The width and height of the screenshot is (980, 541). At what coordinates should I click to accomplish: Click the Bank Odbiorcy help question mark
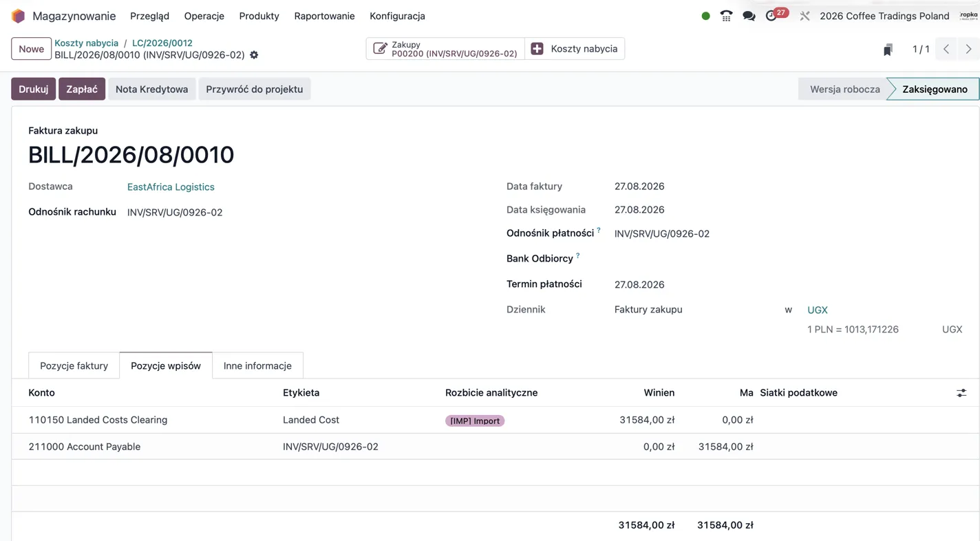click(x=577, y=255)
